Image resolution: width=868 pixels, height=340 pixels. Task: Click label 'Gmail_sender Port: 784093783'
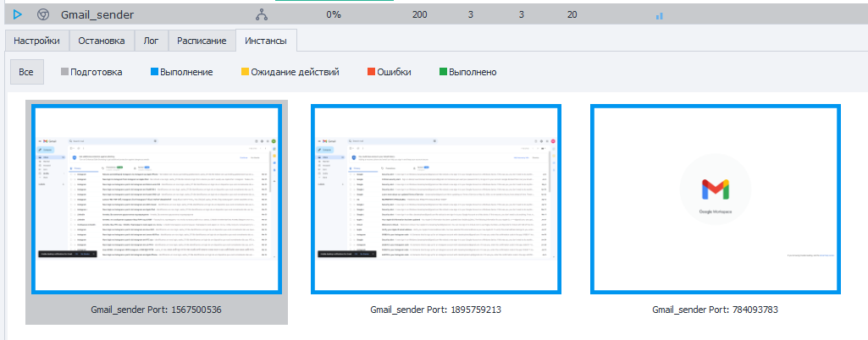click(x=716, y=310)
